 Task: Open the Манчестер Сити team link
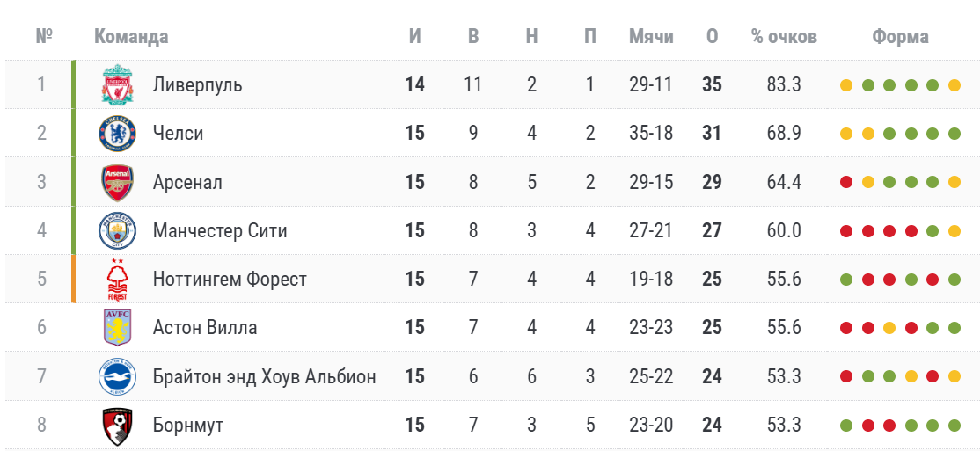point(220,231)
